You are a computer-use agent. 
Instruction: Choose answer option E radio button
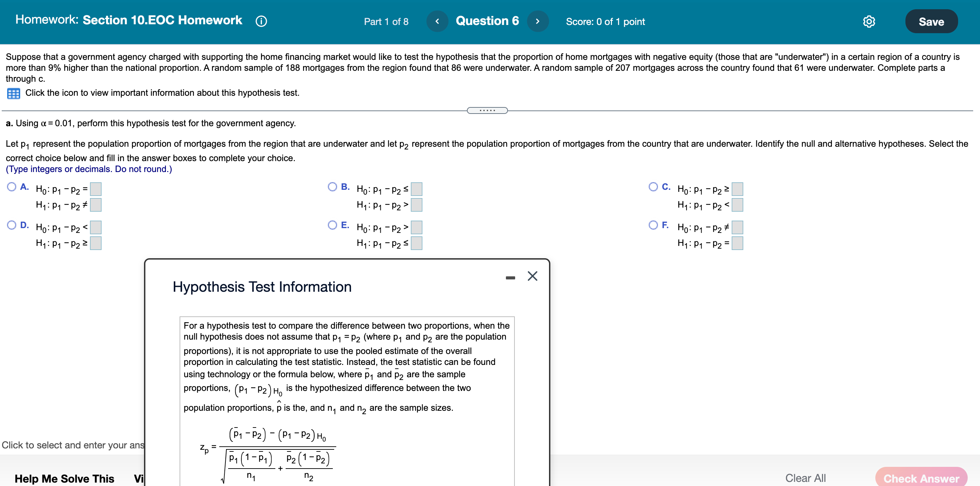[x=332, y=225]
